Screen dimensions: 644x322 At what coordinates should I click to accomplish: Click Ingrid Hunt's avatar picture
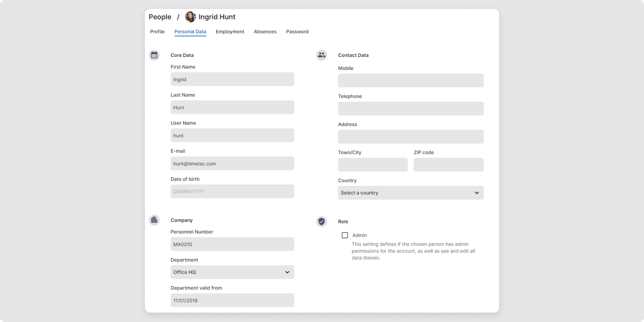190,17
